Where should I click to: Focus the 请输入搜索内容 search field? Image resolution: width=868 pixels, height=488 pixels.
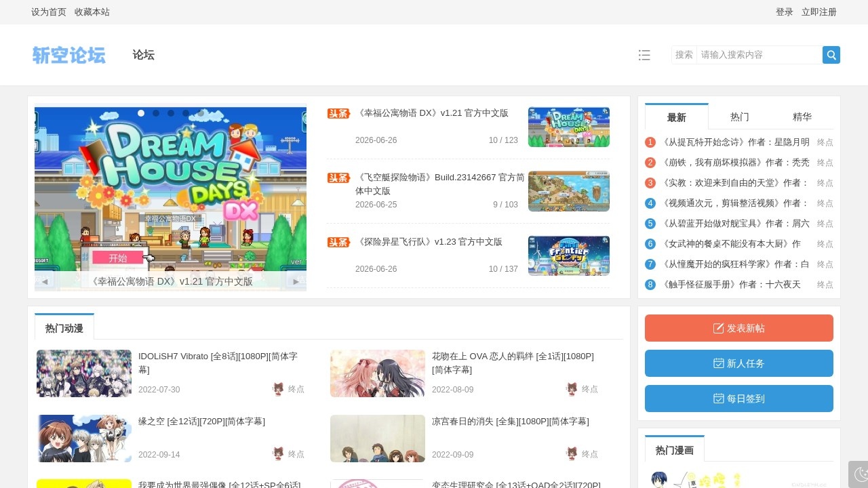759,55
